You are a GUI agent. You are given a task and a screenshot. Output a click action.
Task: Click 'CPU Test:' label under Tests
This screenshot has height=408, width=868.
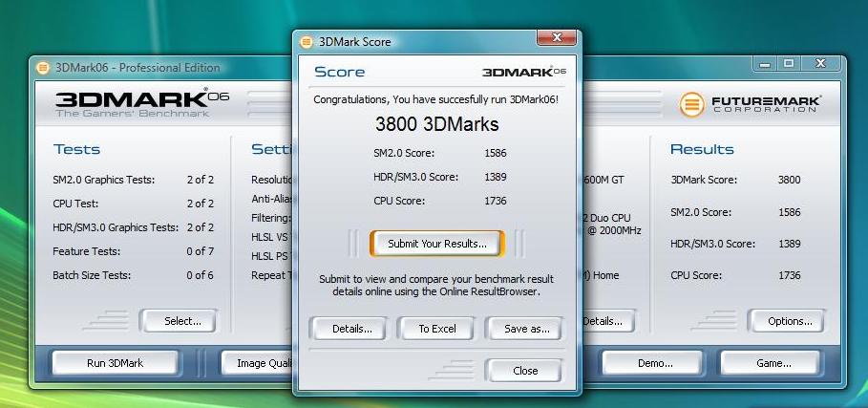(75, 204)
